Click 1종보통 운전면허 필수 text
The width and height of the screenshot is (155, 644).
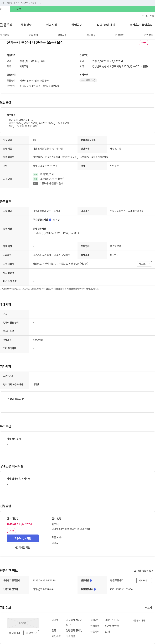pos(52,184)
